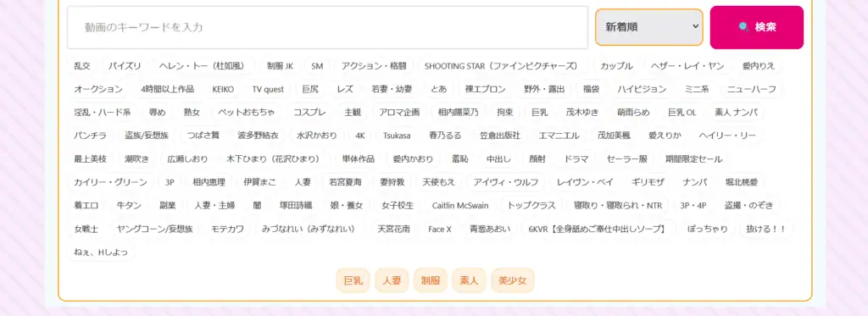868x316 pixels.
Task: Choose the 水沢かおり tag
Action: pos(317,136)
